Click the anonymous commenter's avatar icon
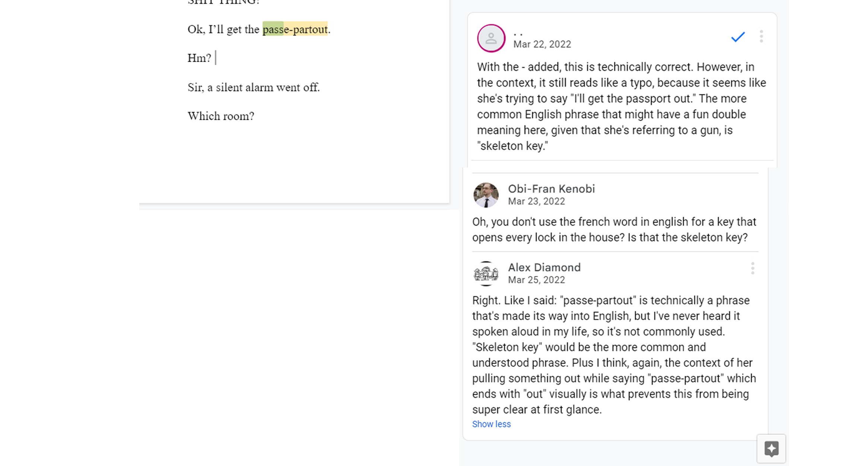The width and height of the screenshot is (868, 466). pyautogui.click(x=491, y=38)
